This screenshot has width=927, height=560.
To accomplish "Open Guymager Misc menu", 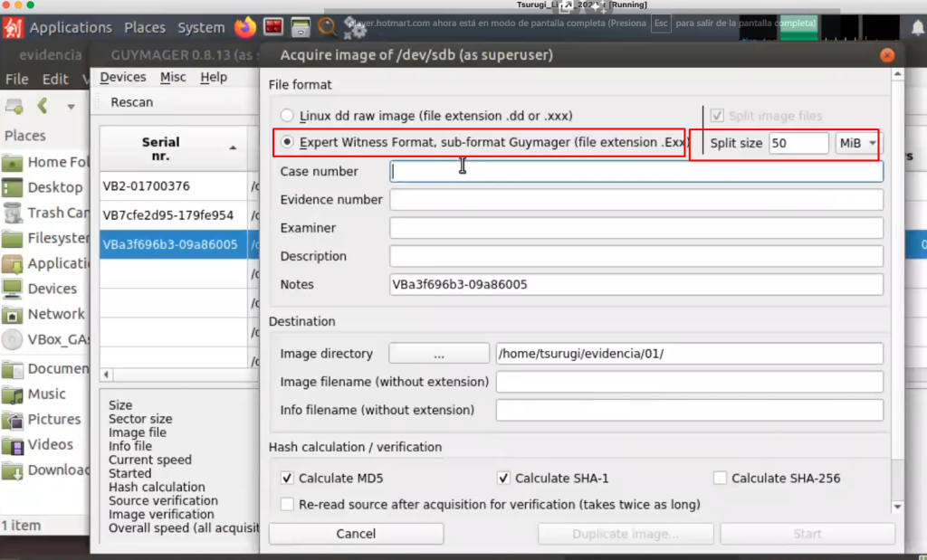I will click(173, 78).
